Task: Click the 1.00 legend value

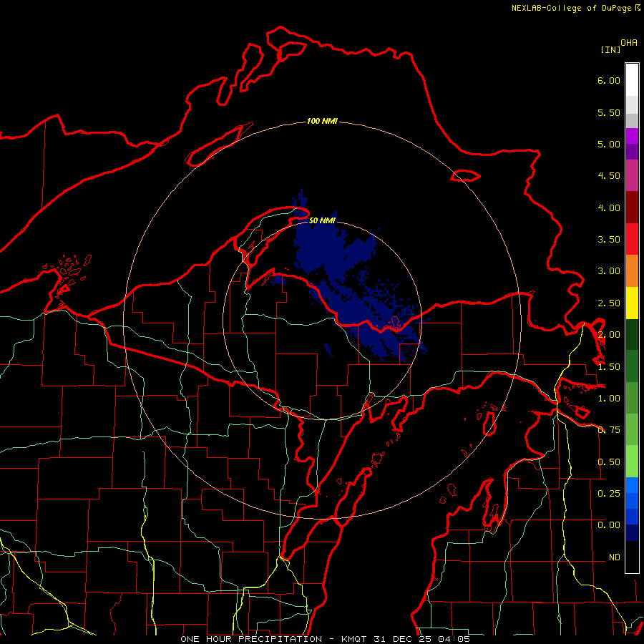Action: (x=609, y=399)
